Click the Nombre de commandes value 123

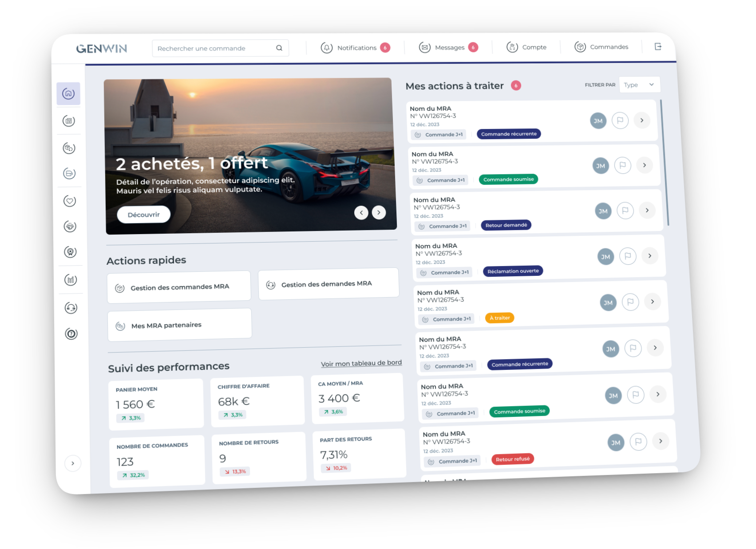coord(125,462)
